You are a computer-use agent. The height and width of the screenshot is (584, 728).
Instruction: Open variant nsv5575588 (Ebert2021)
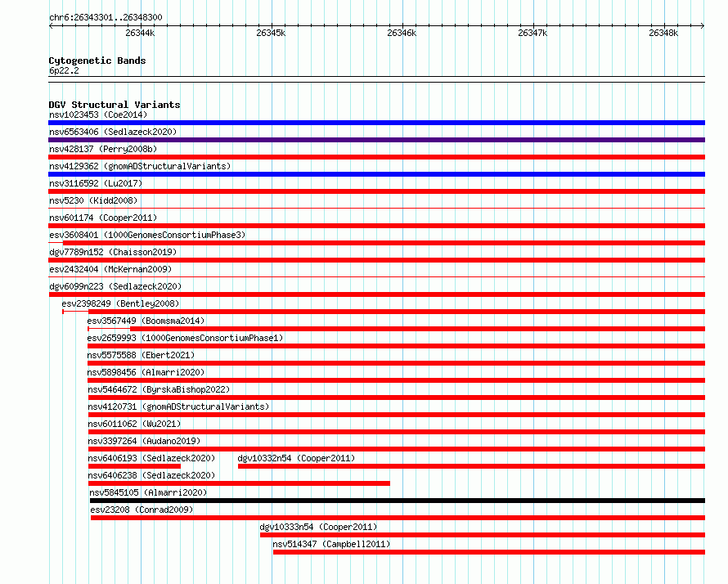coord(141,355)
